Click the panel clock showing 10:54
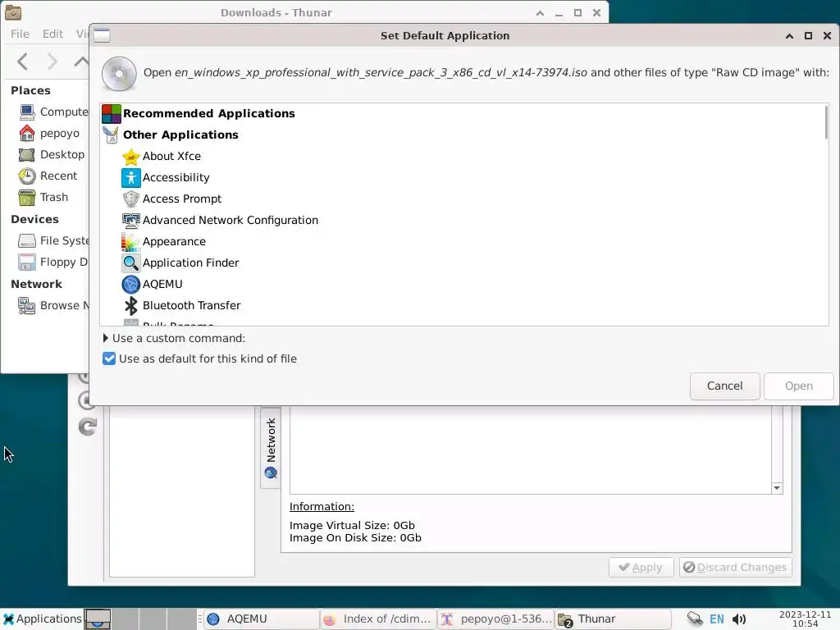The height and width of the screenshot is (630, 840). click(805, 619)
